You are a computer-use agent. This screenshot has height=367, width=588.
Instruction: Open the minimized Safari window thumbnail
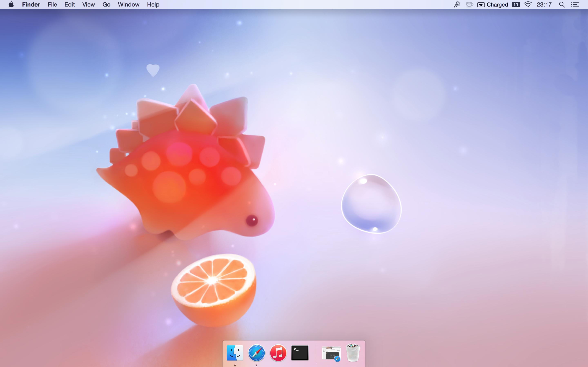click(331, 353)
